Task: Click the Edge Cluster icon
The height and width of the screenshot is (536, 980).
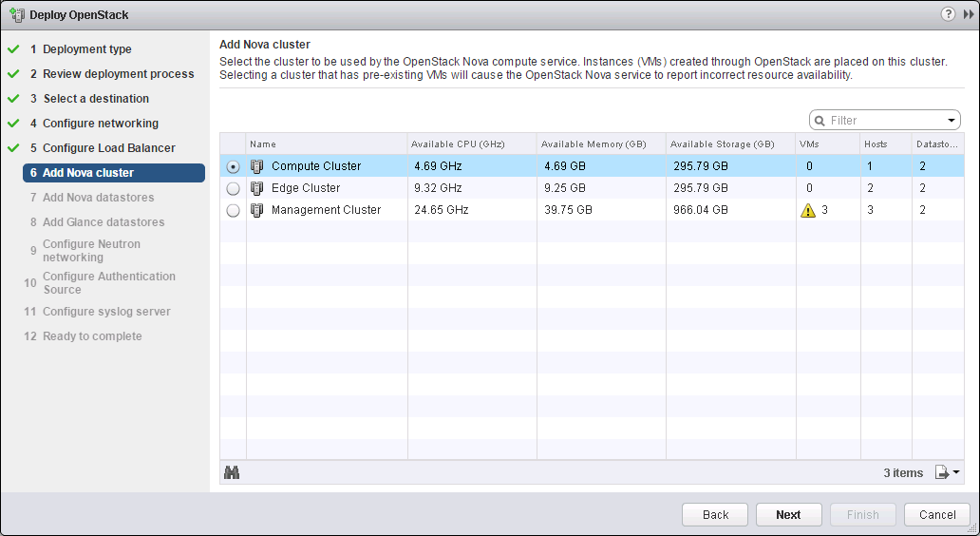Action: pos(256,188)
